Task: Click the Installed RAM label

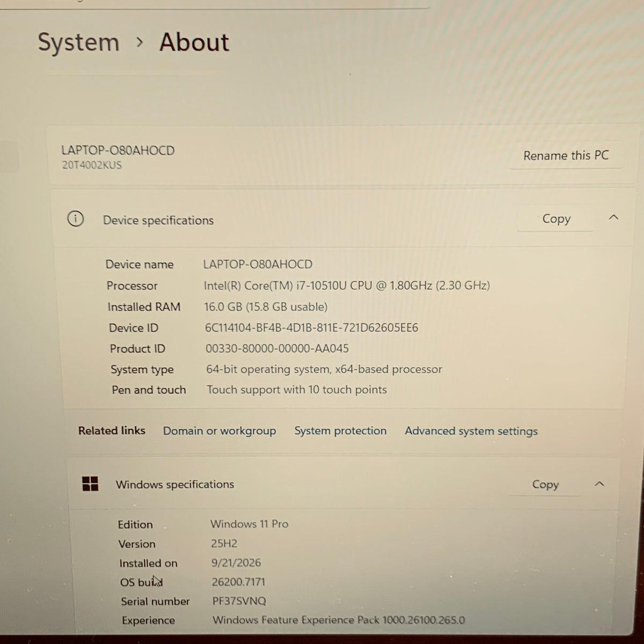Action: [144, 307]
